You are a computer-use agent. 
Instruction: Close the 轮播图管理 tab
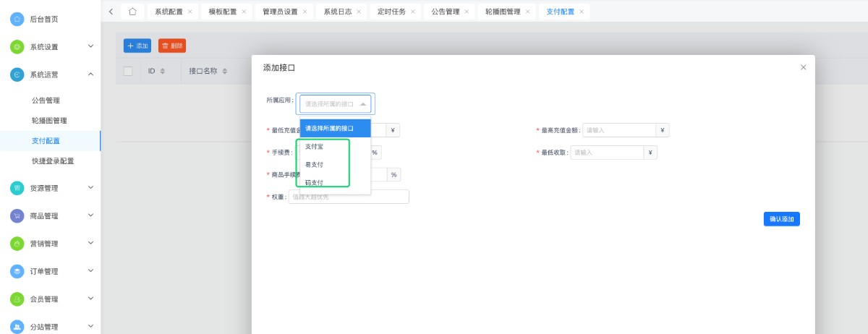coord(527,12)
